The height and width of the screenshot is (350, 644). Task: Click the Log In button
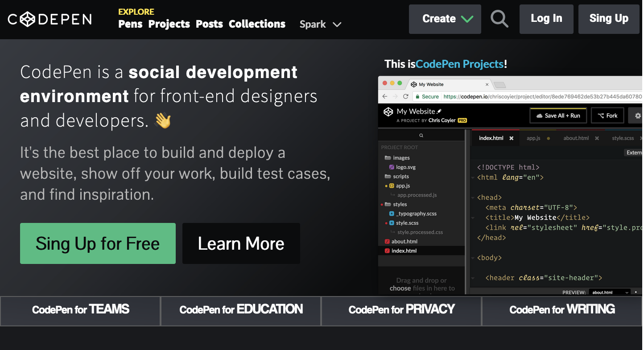tap(546, 19)
